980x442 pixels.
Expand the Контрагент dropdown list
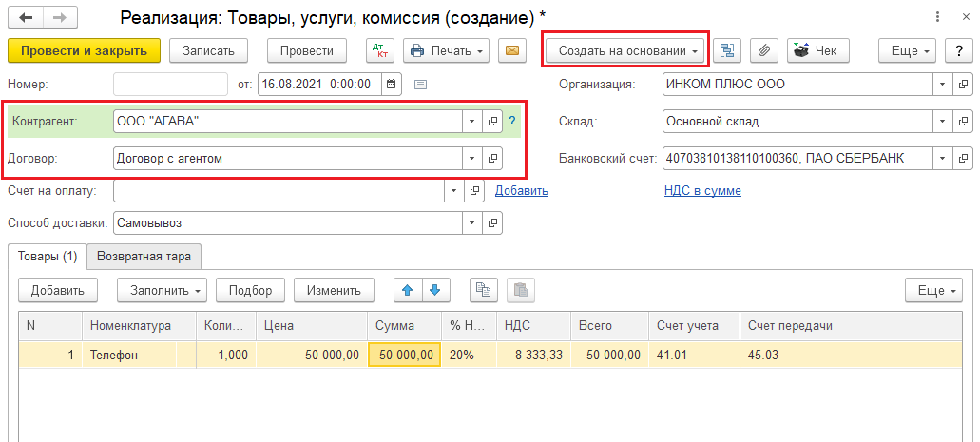pyautogui.click(x=471, y=121)
